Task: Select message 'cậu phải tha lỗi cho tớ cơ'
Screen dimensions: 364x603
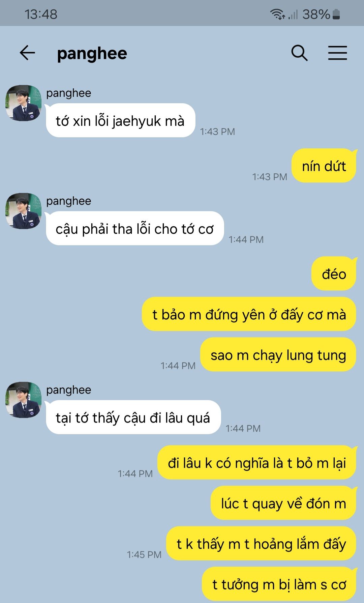Action: pos(135,228)
